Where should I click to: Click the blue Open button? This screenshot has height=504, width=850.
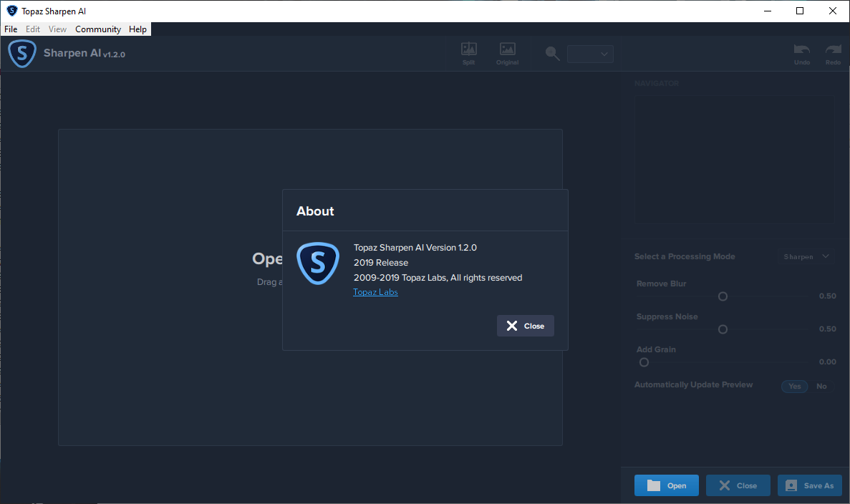pos(667,485)
